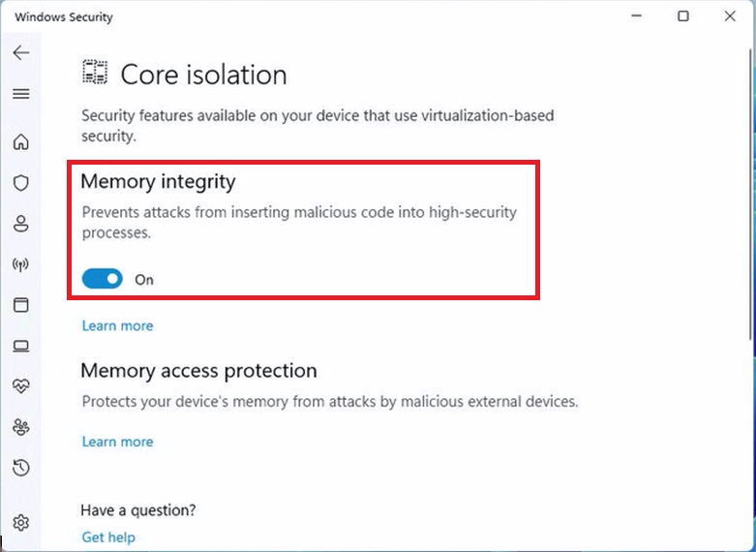This screenshot has width=756, height=552.
Task: Open the Get help link
Action: (x=108, y=537)
